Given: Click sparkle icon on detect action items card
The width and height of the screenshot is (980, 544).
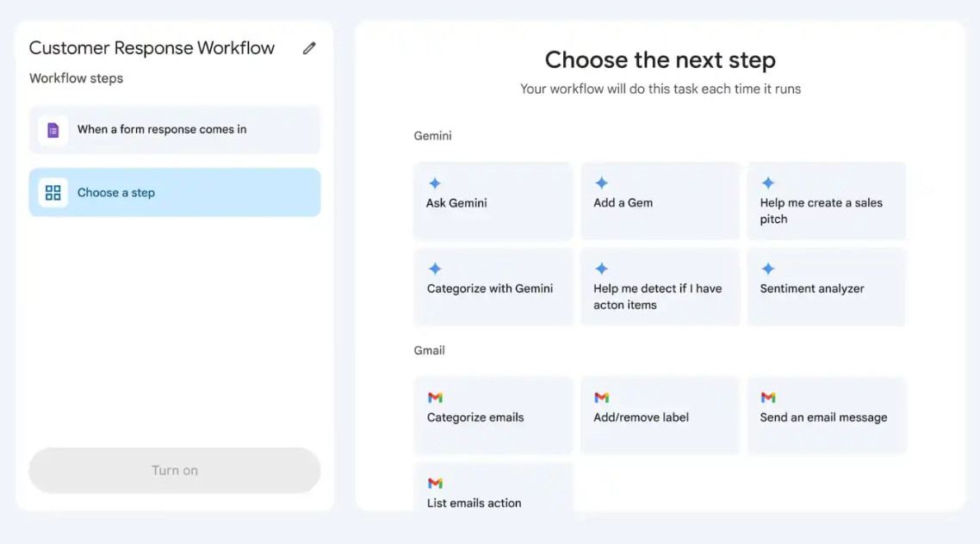Looking at the screenshot, I should [x=601, y=269].
